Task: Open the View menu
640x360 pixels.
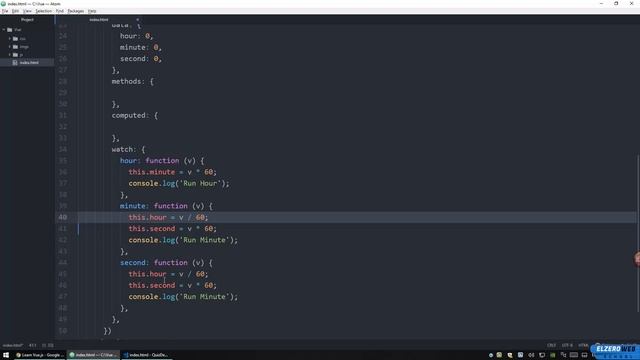Action: coord(27,11)
